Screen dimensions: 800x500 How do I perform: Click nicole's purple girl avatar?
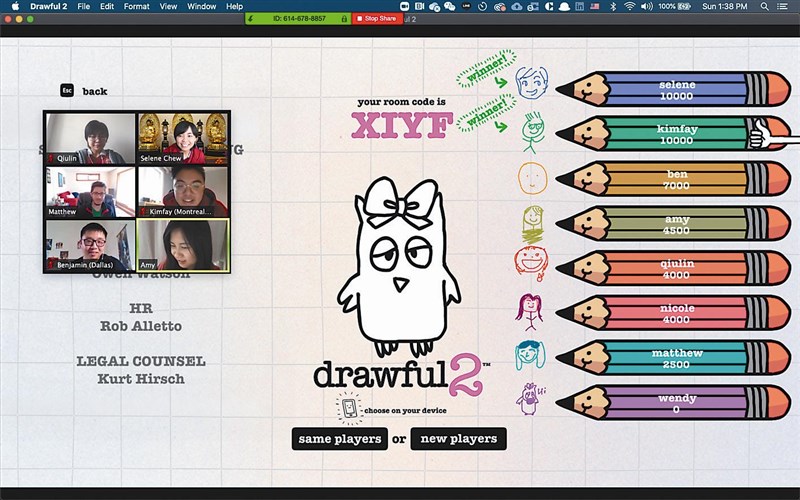[x=529, y=312]
